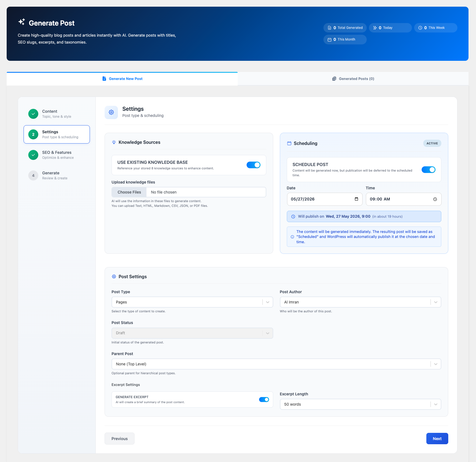Click the No file chosen text
Viewport: 476px width, 462px height.
click(x=164, y=192)
